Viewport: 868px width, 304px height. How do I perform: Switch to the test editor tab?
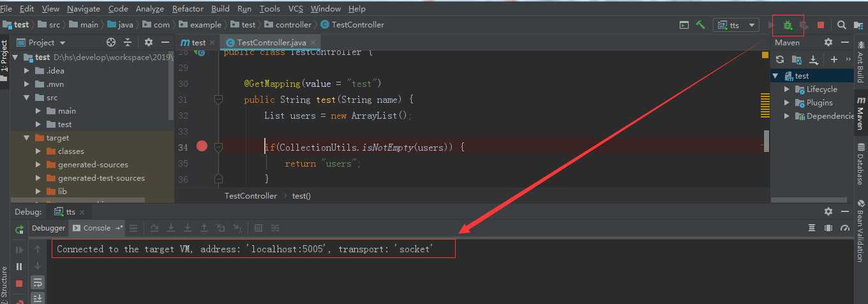point(197,42)
